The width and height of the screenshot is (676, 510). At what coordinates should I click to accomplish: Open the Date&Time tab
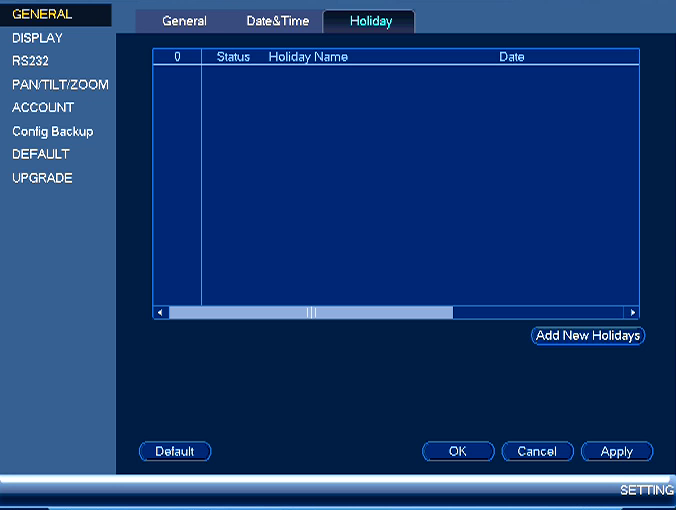[278, 21]
